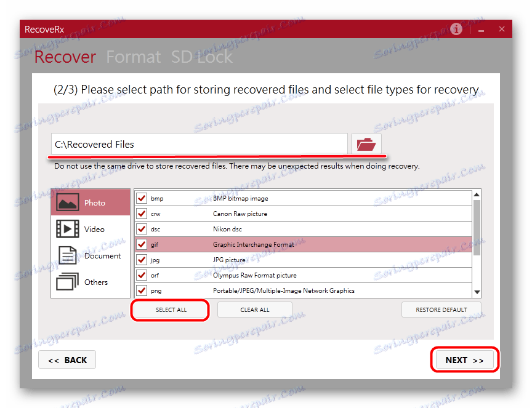The image size is (532, 408).
Task: Select the "Portable/JPEG/Multiple-Image Network Graphics" text
Action: [x=284, y=290]
